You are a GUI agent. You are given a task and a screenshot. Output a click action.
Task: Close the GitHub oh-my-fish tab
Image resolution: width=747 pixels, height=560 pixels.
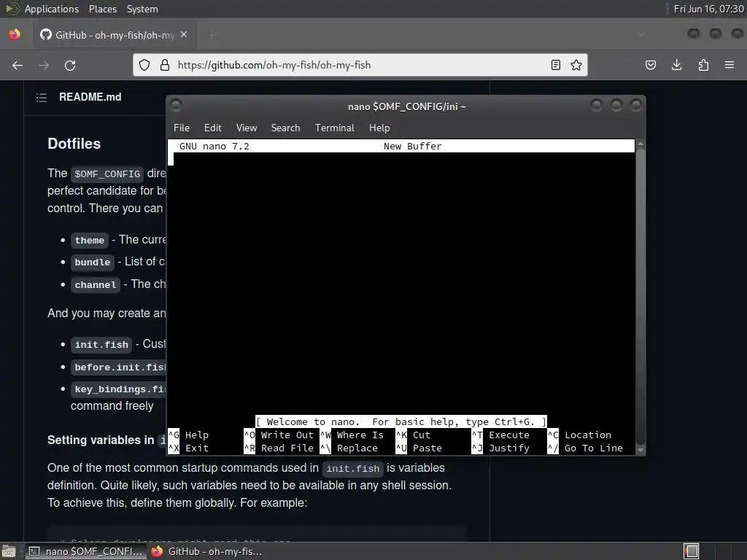click(184, 35)
